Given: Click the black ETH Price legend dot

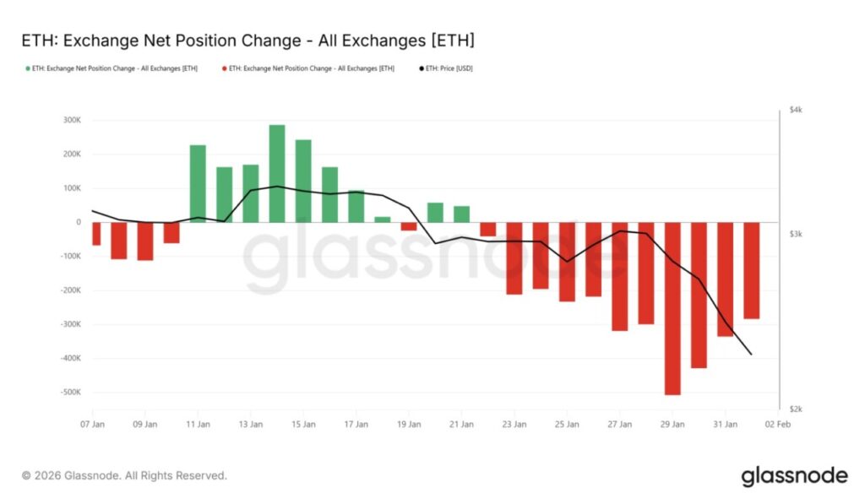Looking at the screenshot, I should [421, 68].
